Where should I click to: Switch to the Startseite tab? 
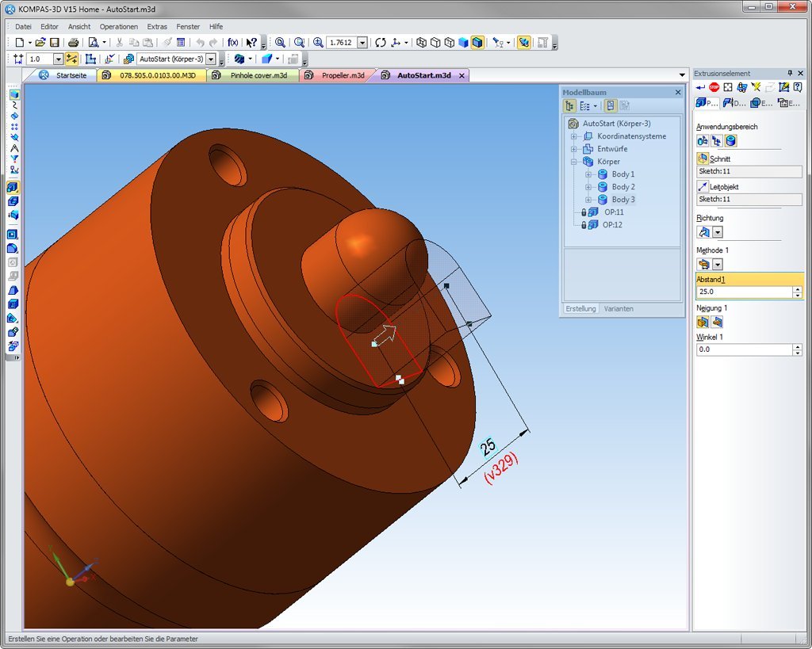tap(64, 75)
